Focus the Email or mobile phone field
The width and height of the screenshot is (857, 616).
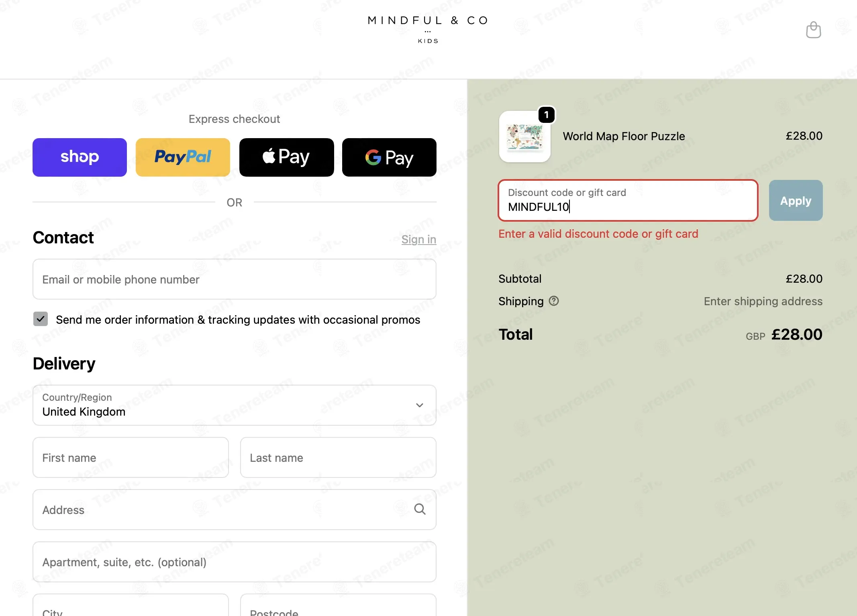coord(235,279)
